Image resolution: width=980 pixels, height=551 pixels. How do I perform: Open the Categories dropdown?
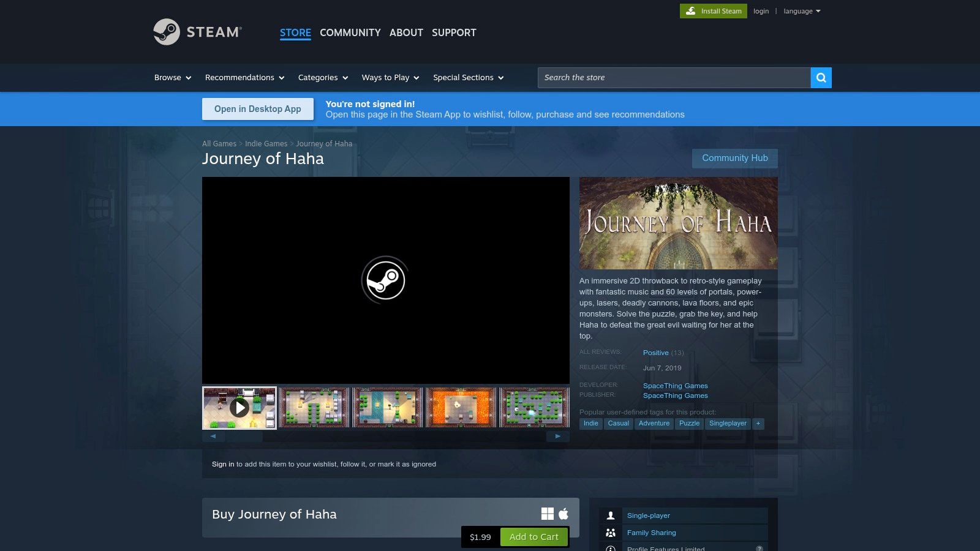point(322,78)
